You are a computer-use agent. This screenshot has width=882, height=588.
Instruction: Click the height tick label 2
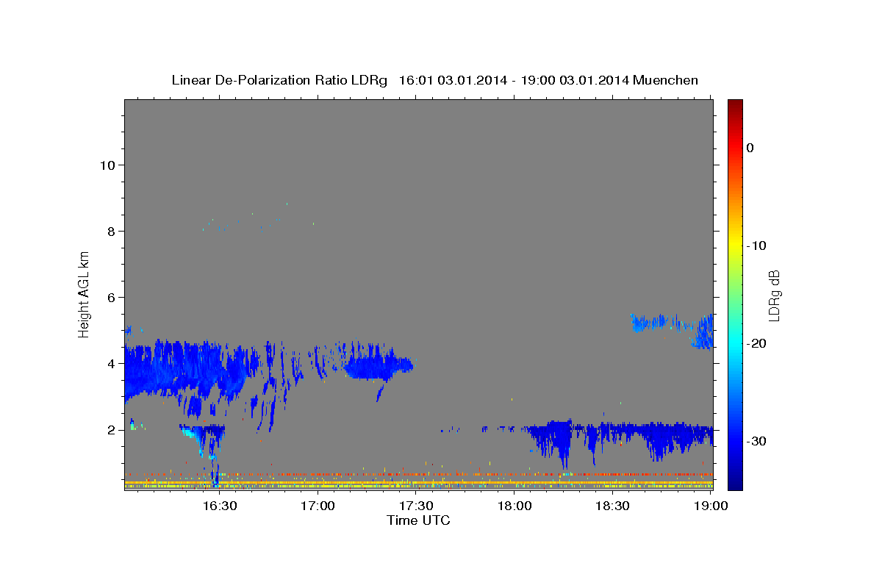[110, 430]
